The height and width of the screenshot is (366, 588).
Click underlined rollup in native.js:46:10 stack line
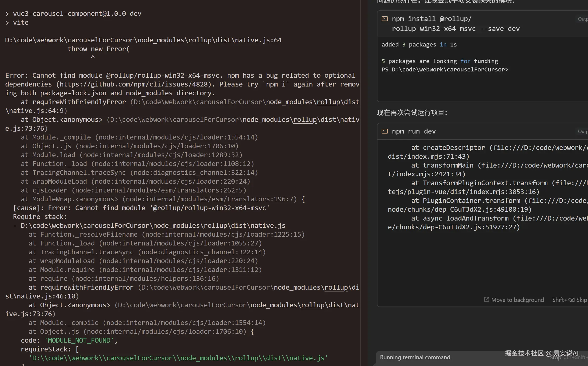tap(336, 287)
